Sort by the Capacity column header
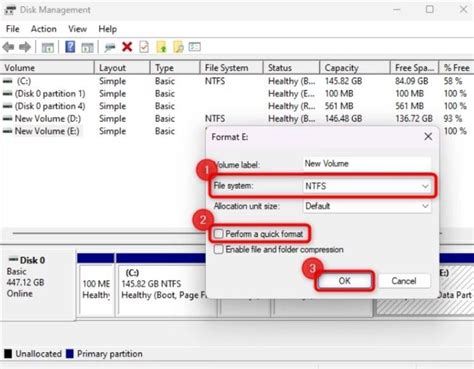 [x=355, y=68]
